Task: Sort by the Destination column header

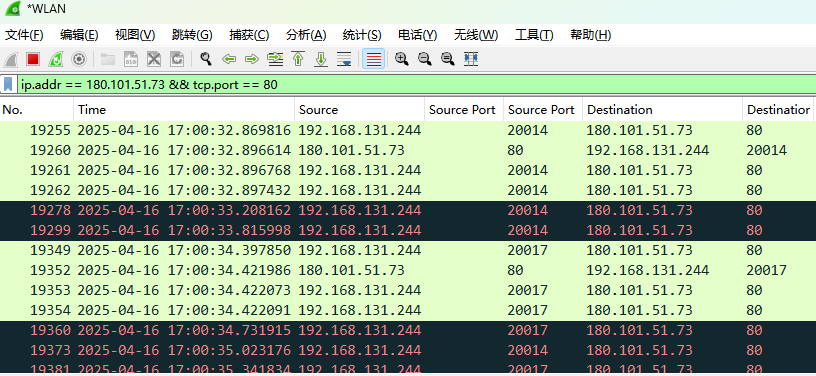Action: 662,110
